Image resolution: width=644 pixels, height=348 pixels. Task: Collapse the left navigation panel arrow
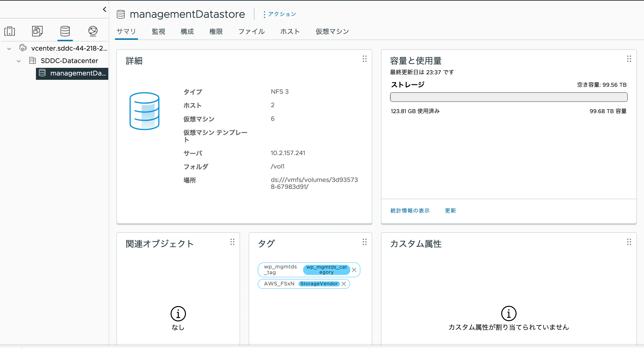click(x=104, y=10)
